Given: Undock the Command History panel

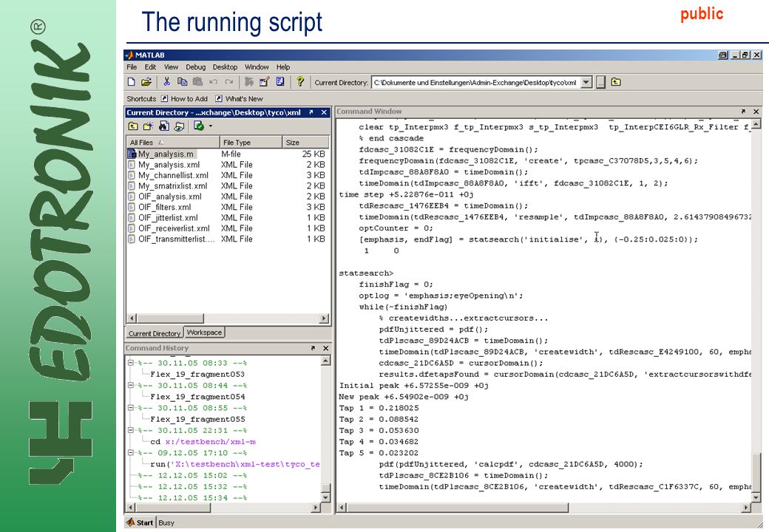Looking at the screenshot, I should (313, 348).
